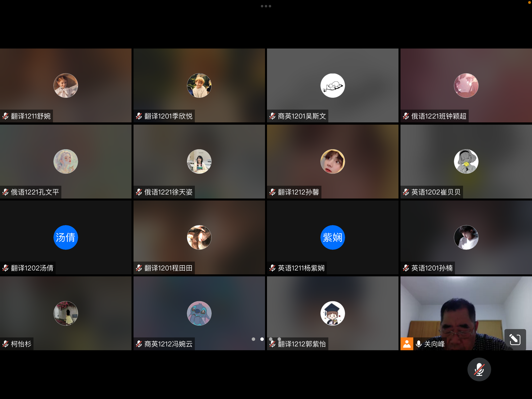Click muted mic icon for 翻译1211舒婉
This screenshot has height=399, width=532.
[5, 116]
